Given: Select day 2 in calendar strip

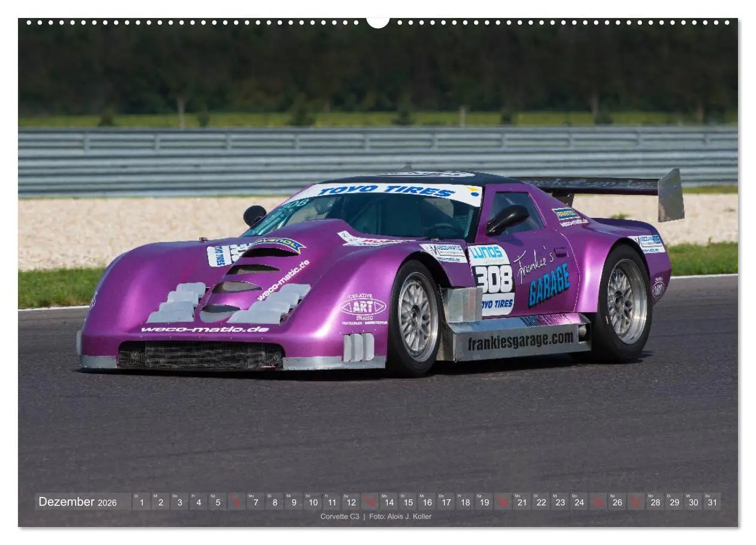Looking at the screenshot, I should (x=160, y=502).
